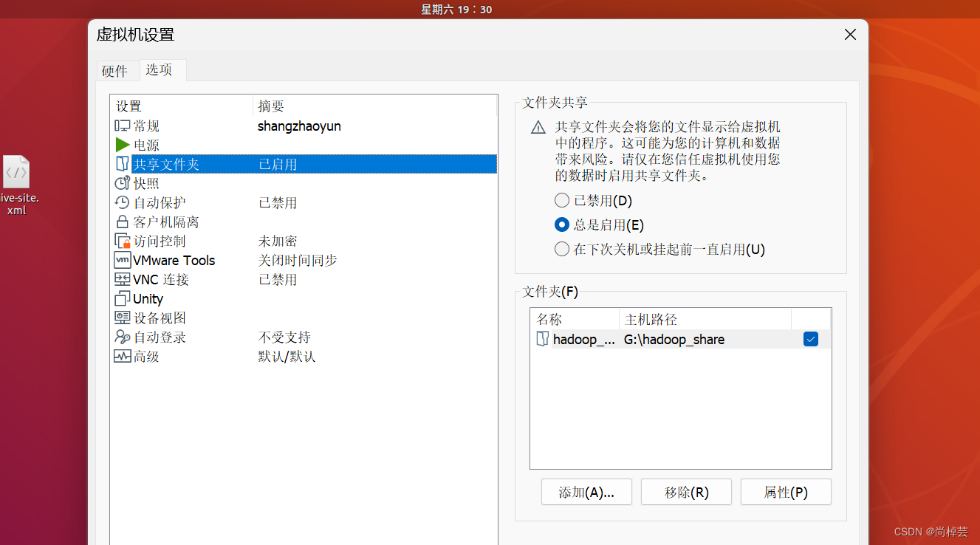Select the 总是启用(E) radio option
Image resolution: width=980 pixels, height=545 pixels.
click(x=562, y=225)
